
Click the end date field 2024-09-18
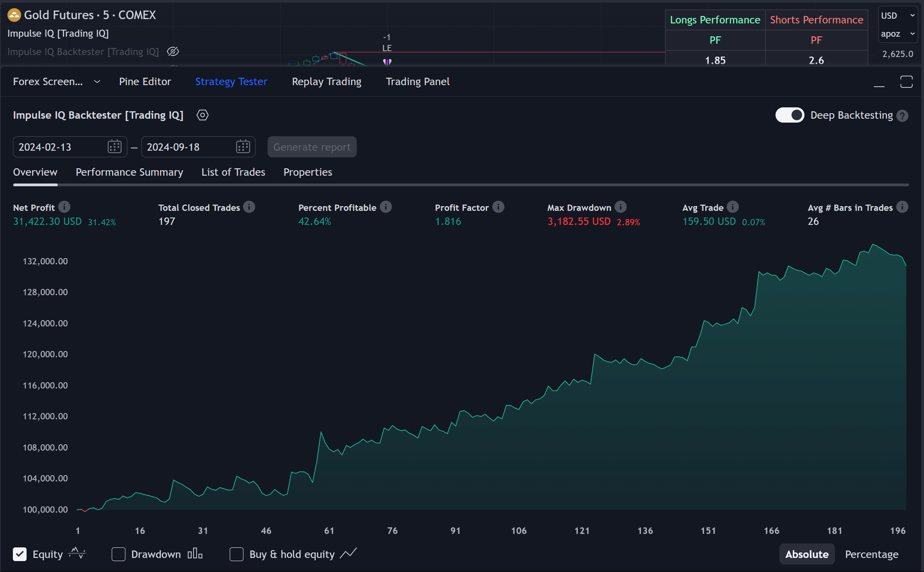198,147
